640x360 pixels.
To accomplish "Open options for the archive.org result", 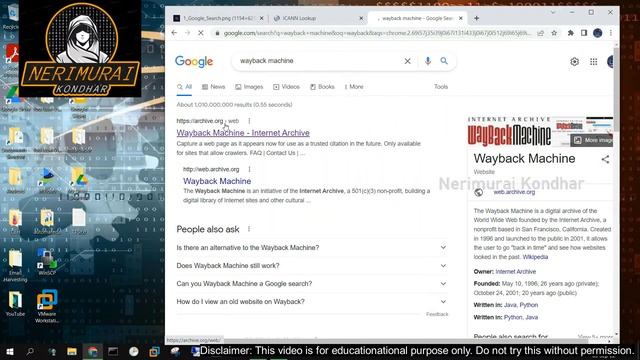I will (x=249, y=121).
